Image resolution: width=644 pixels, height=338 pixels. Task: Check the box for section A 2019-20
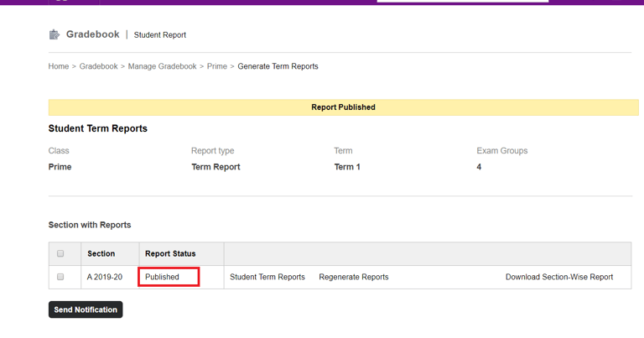[x=60, y=277]
